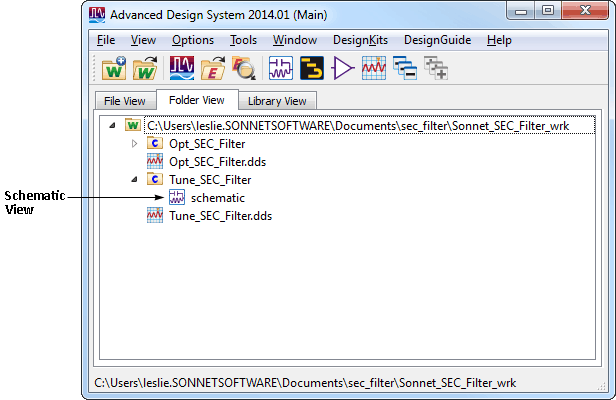The height and width of the screenshot is (400, 616).
Task: Maximize the ADS Main window
Action: (548, 11)
